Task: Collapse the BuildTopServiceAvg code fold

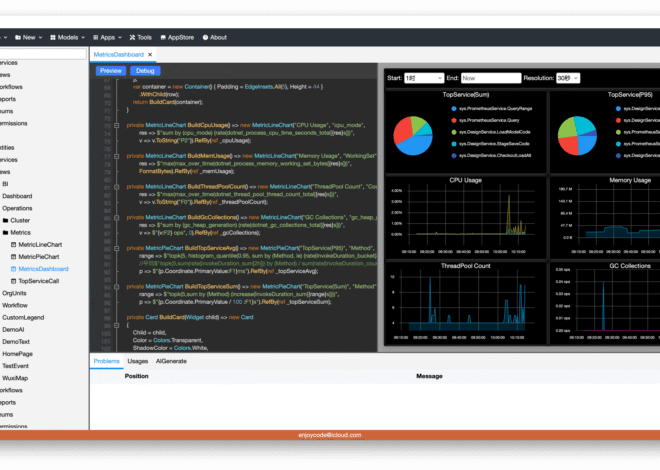Action: coord(117,248)
